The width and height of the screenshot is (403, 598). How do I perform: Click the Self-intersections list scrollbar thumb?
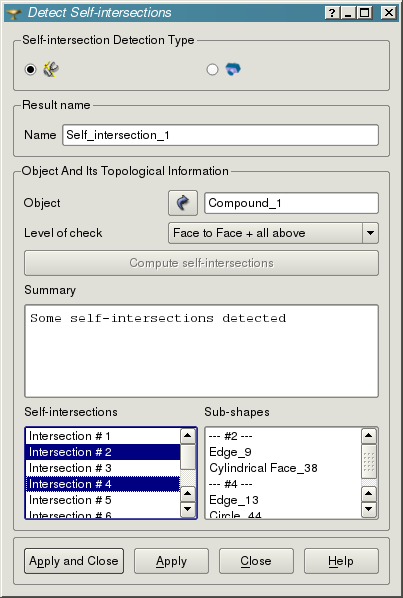point(188,457)
